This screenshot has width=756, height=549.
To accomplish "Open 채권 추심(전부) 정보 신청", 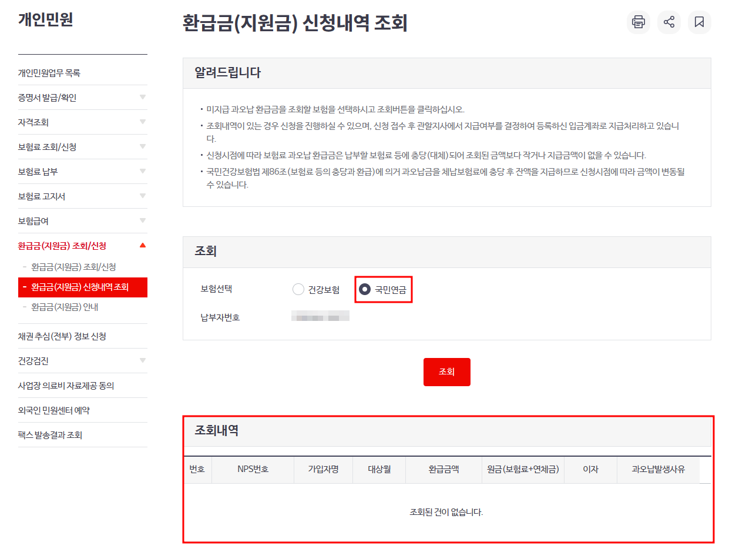I will tap(62, 336).
